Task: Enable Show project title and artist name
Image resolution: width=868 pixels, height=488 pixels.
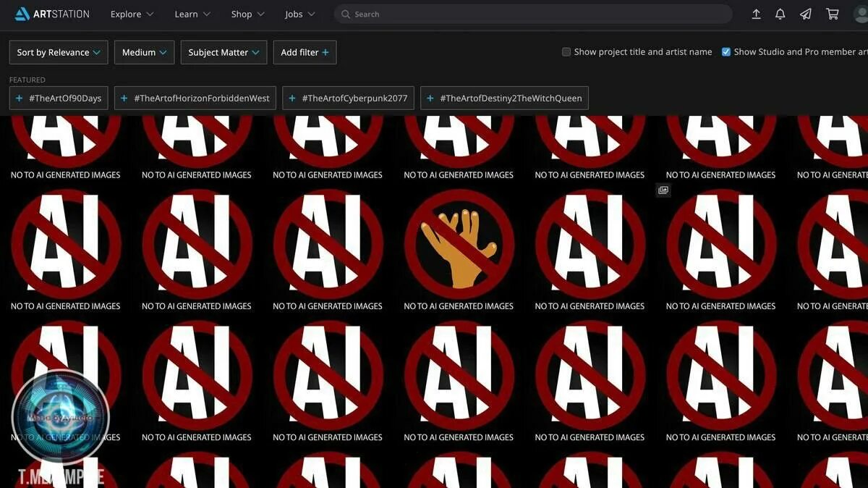Action: pos(566,52)
